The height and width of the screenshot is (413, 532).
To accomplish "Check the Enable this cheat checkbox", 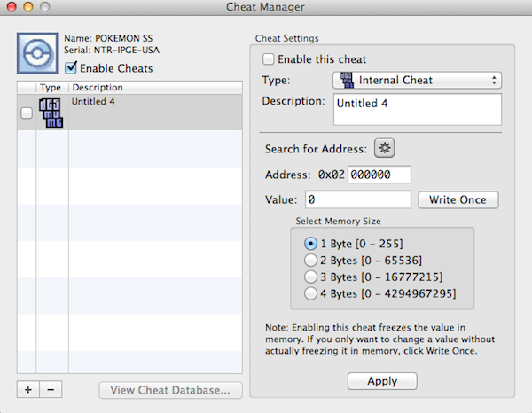I will coord(269,59).
